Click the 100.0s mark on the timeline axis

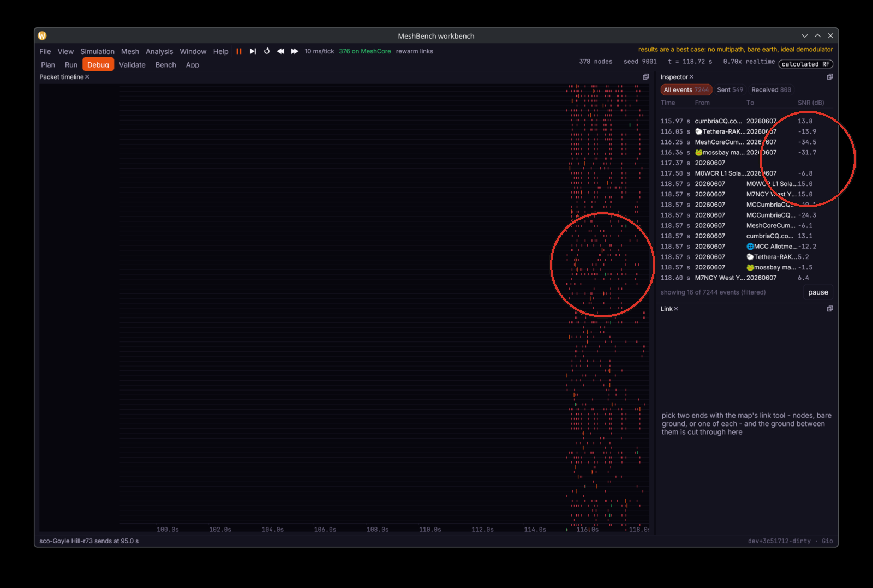click(x=168, y=530)
